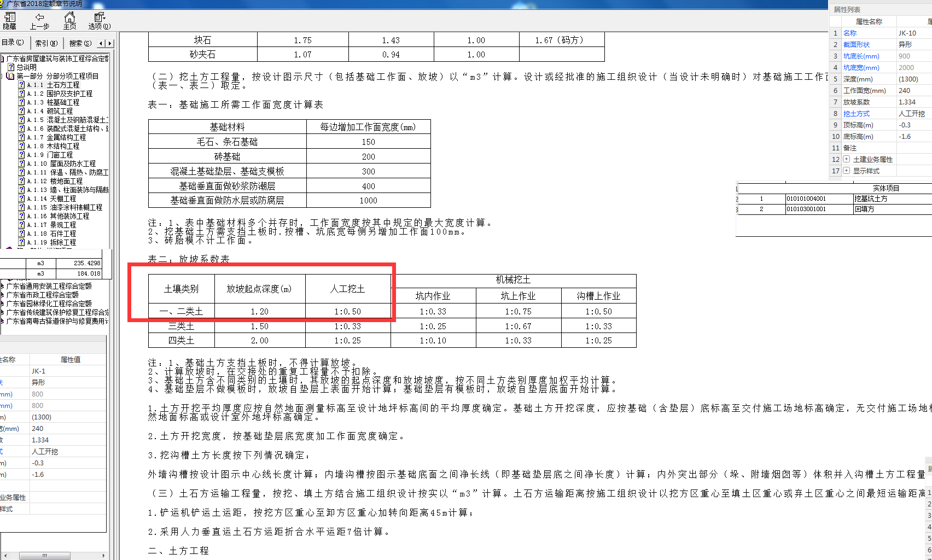
Task: Click the 工作面宽 value 240 in right panel
Action: 914,91
